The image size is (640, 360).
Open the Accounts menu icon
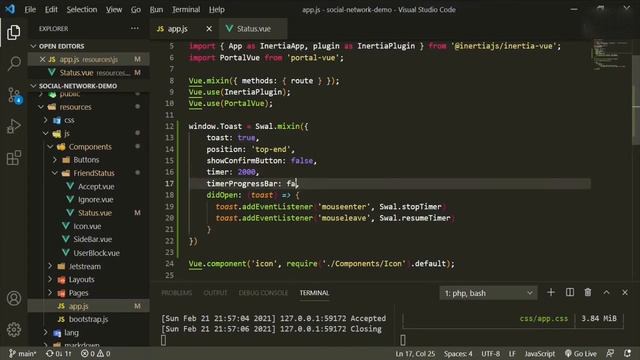point(13,298)
